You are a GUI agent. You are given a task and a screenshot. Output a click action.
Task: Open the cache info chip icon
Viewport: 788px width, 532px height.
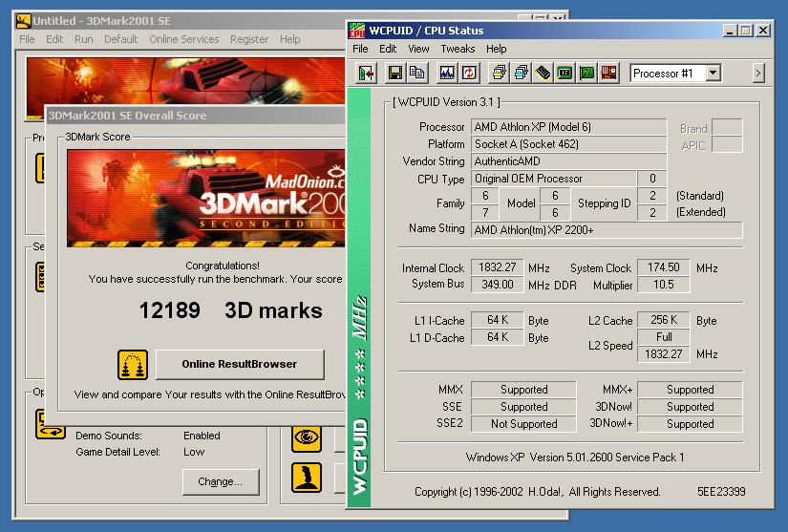[x=543, y=74]
